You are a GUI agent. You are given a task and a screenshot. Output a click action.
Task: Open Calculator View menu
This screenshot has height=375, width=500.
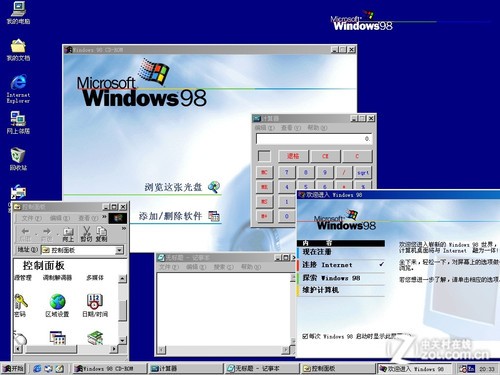click(x=291, y=128)
